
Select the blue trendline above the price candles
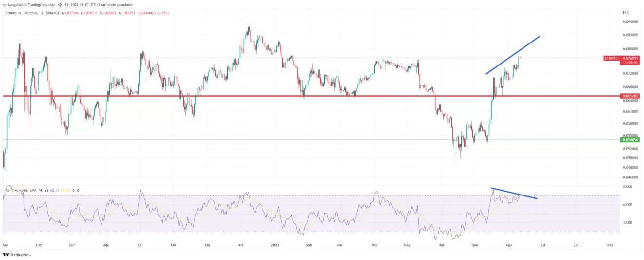[x=512, y=55]
